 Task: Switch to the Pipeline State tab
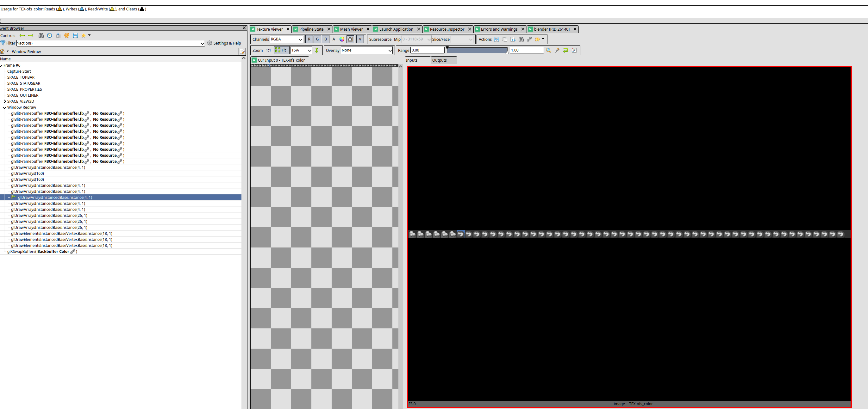pos(311,29)
